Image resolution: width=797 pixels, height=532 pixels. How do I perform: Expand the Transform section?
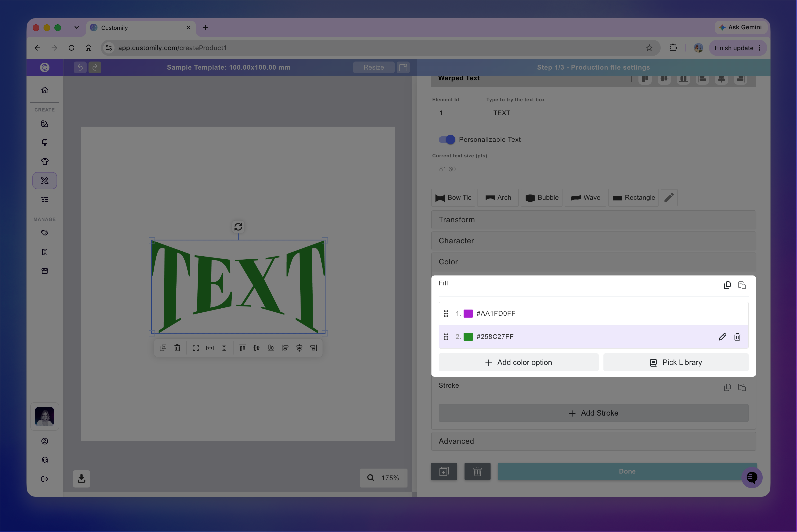(x=593, y=220)
